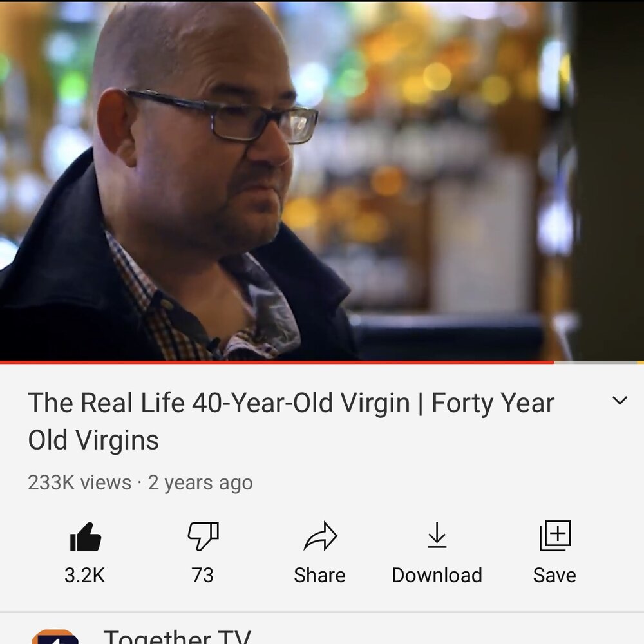Seek to the gray unplayed part of the progress bar
644x644 pixels.
(595, 362)
